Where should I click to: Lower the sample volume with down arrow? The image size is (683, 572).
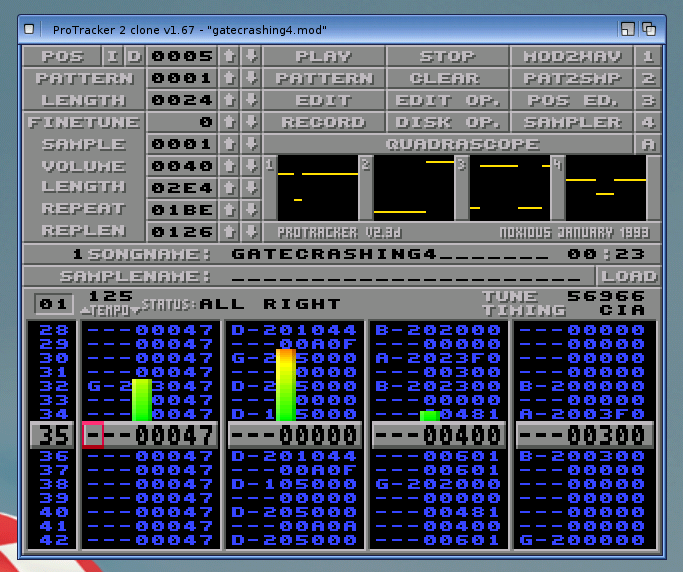tap(251, 166)
